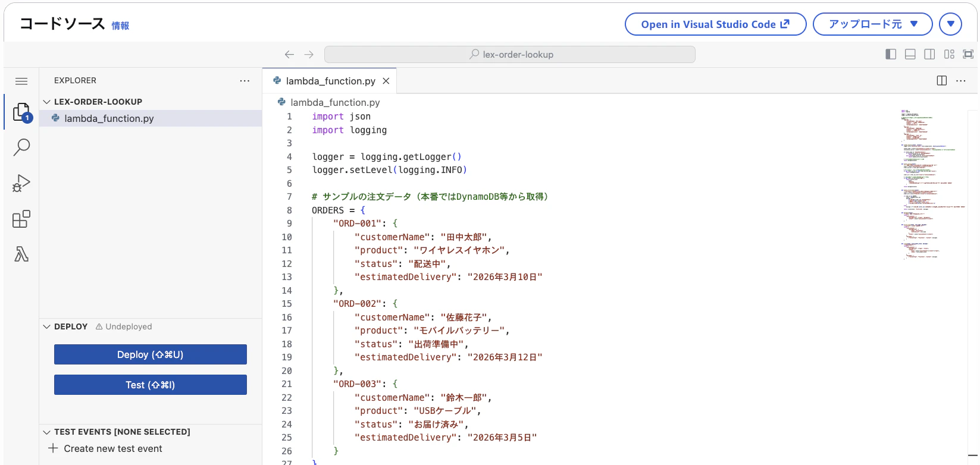This screenshot has width=980, height=465.
Task: Click Open in Visual Studio Code button
Action: point(715,24)
